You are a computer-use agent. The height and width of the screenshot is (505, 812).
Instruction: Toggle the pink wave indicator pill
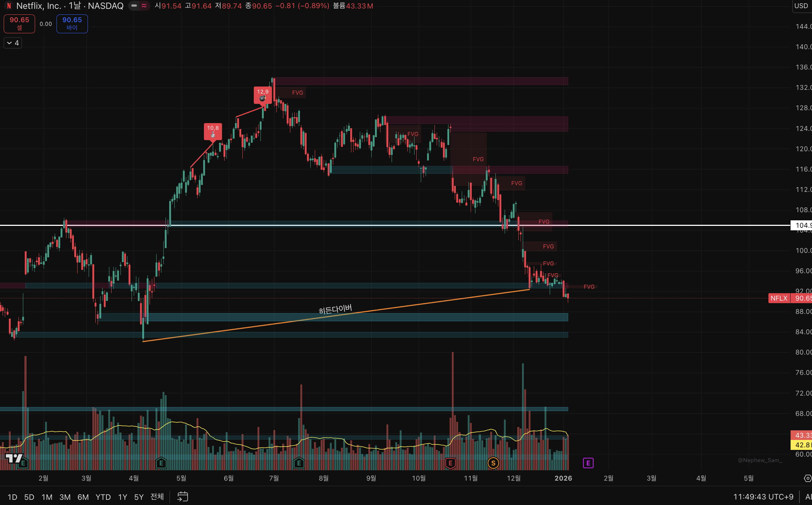pyautogui.click(x=144, y=6)
